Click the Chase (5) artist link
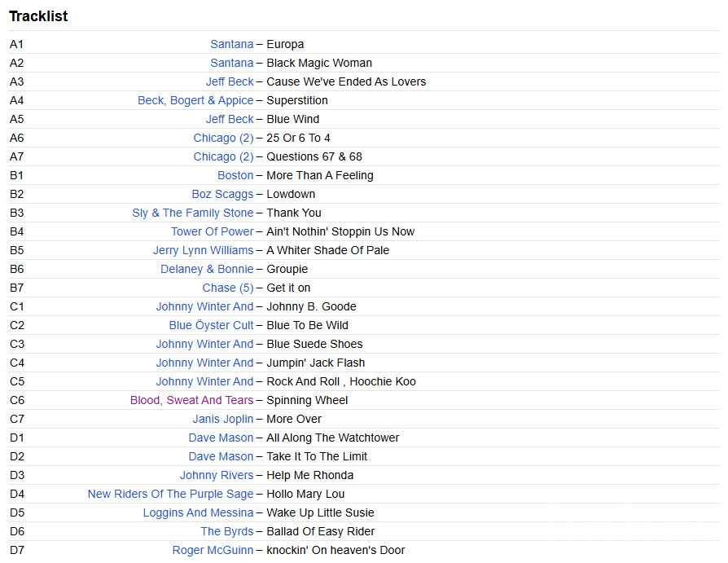Screen dimensions: 728x563 (x=228, y=288)
